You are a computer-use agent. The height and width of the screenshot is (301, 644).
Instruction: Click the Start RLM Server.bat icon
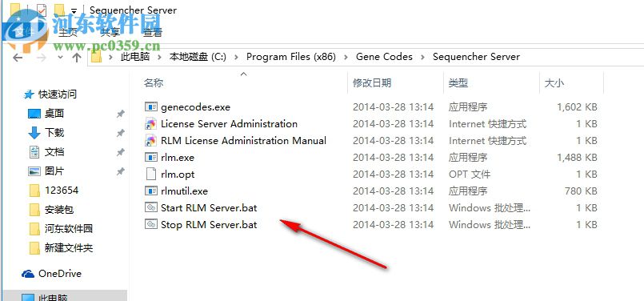(151, 207)
